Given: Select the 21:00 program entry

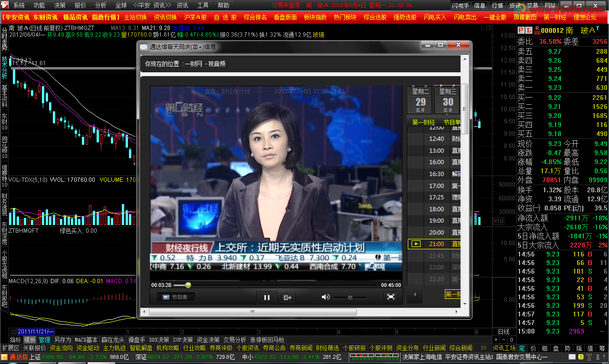Looking at the screenshot, I should point(434,244).
